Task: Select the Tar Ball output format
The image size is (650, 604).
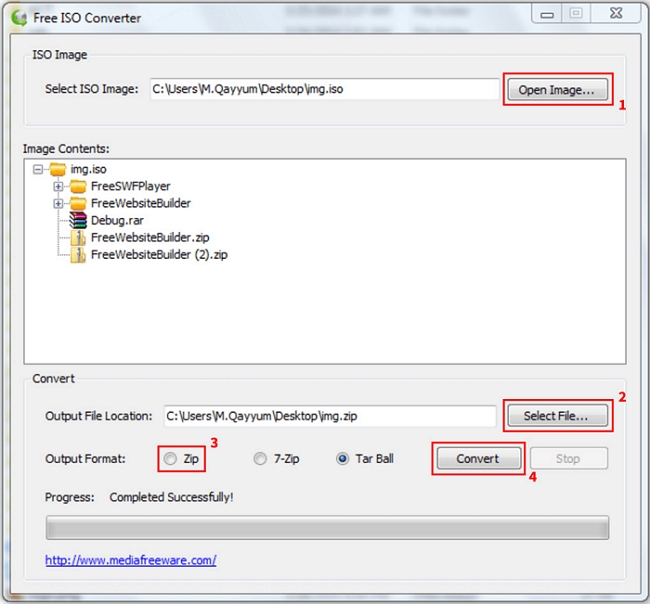Action: pyautogui.click(x=343, y=459)
